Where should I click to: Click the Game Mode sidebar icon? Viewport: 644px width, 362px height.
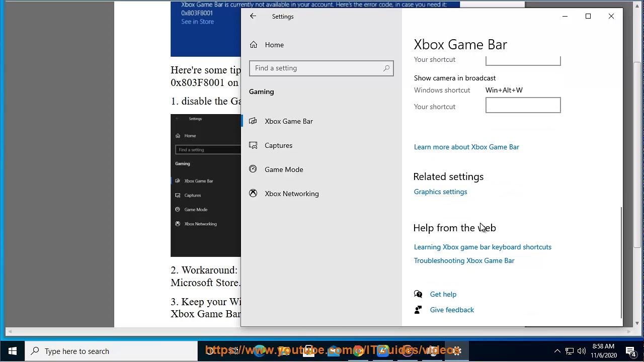[253, 169]
